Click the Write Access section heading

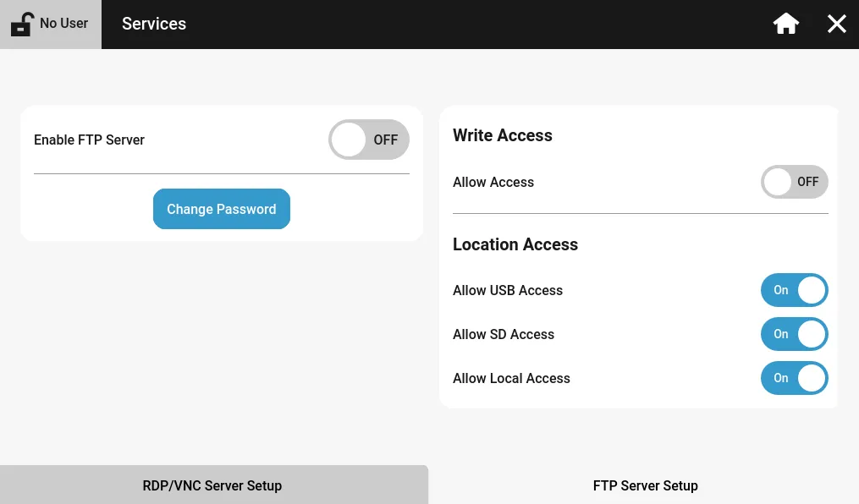click(x=503, y=135)
